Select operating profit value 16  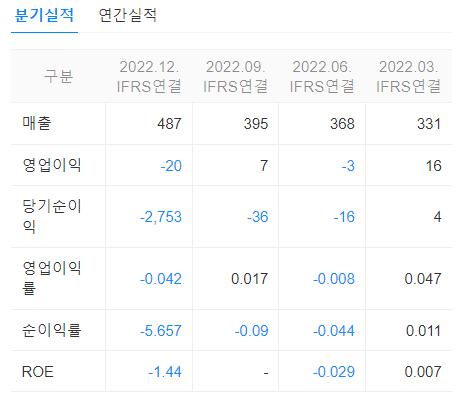[x=434, y=166]
